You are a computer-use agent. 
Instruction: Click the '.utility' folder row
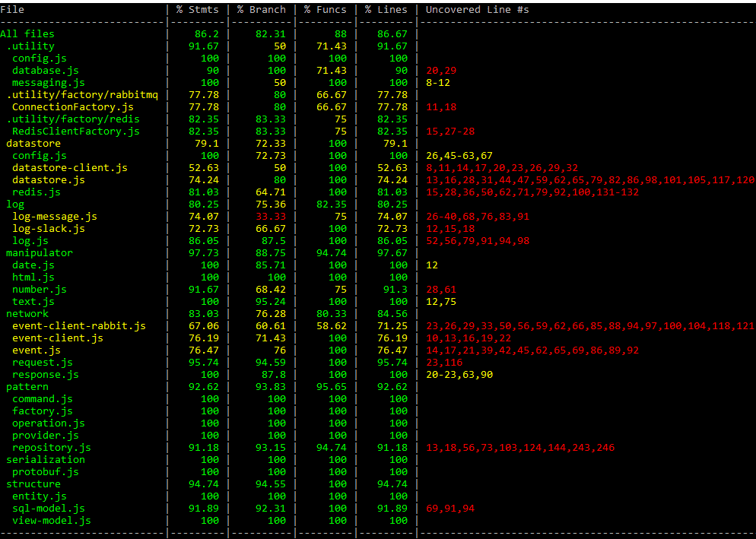30,46
